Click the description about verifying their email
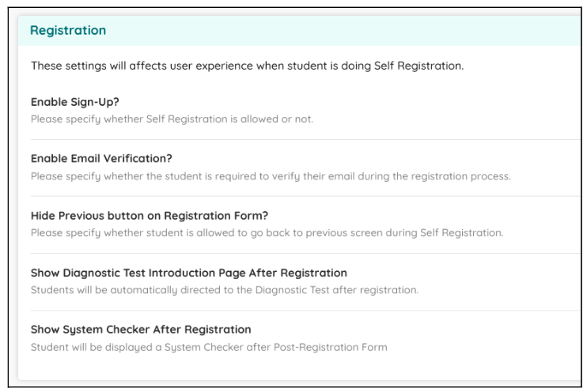Viewport: 587px width, 392px height. coord(271,176)
